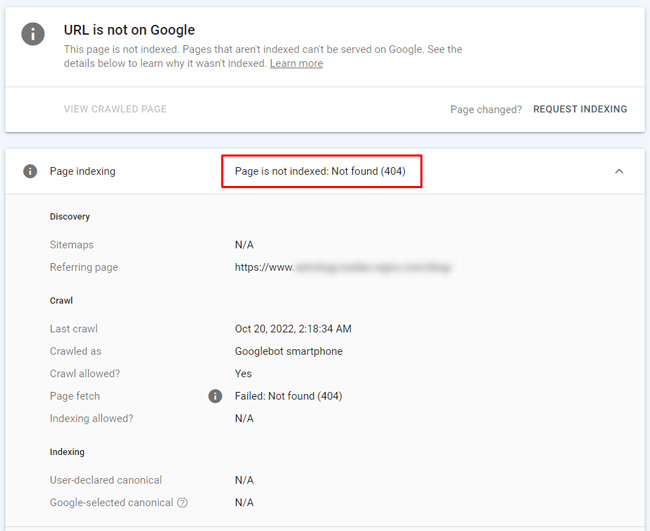
Task: Click the Crawl allowed? label
Action: [x=87, y=374]
